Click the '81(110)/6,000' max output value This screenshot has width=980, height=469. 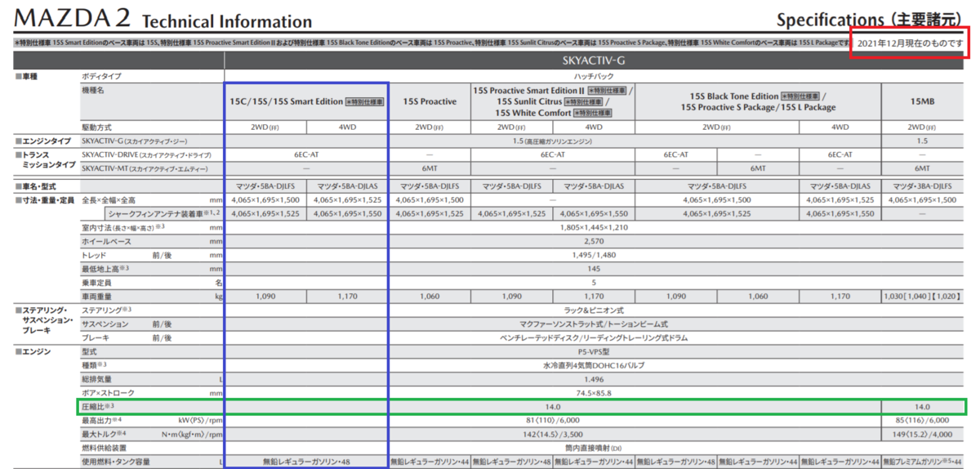coord(553,419)
